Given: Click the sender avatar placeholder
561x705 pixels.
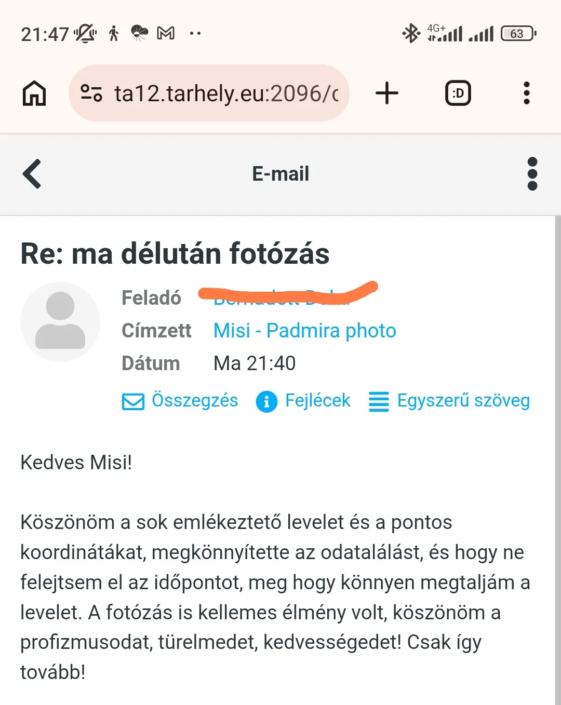Looking at the screenshot, I should pos(60,321).
